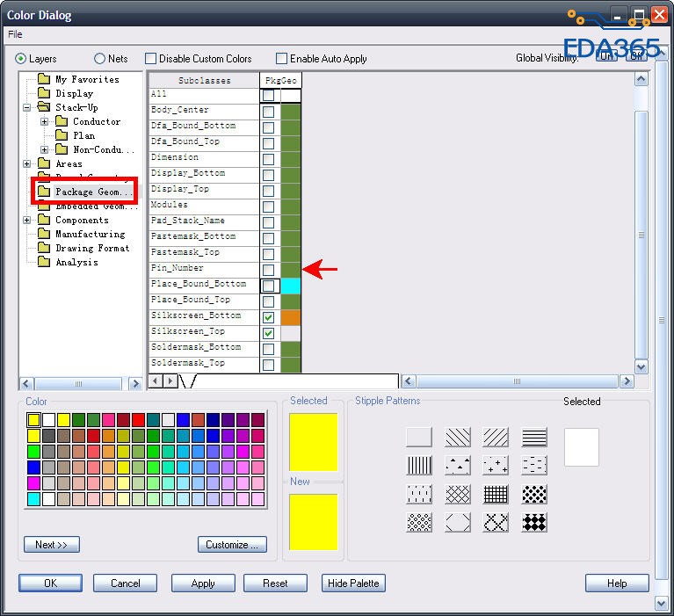Select the triangle dots stipple pattern

[x=457, y=466]
